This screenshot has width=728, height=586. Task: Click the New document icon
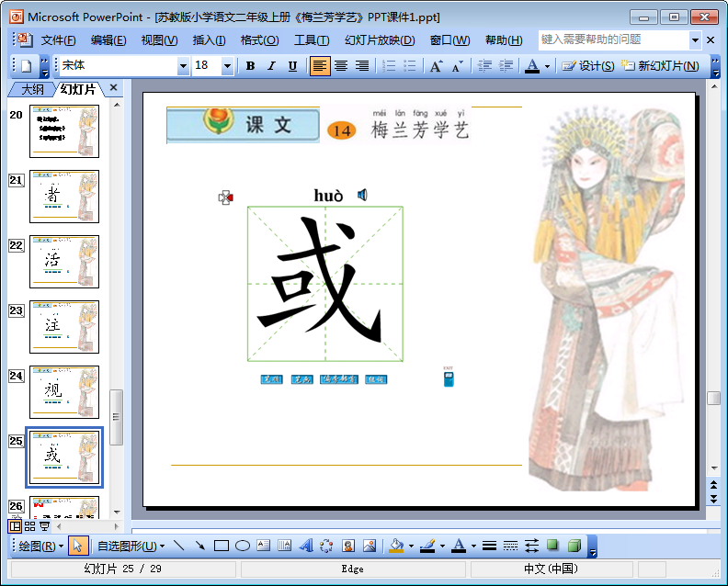pyautogui.click(x=27, y=66)
